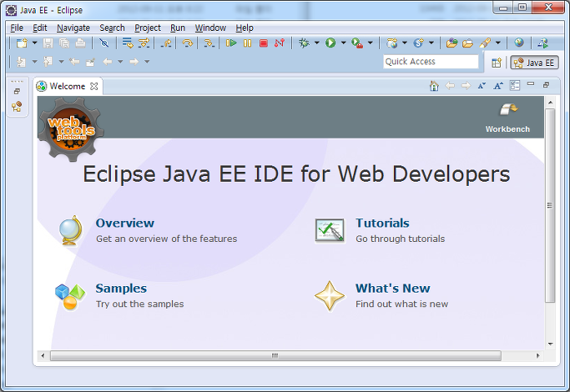This screenshot has width=570, height=392.
Task: Click the Suspend pause icon
Action: [x=248, y=43]
